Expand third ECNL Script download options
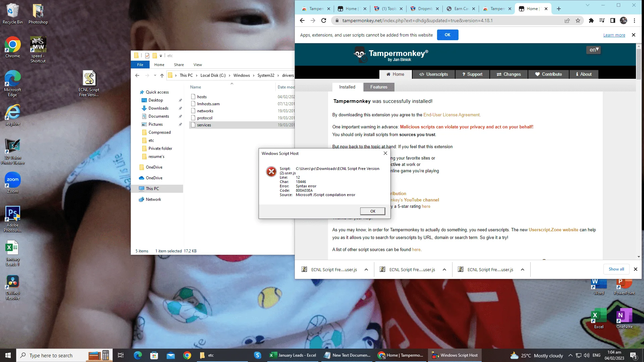644x362 pixels. (x=523, y=269)
